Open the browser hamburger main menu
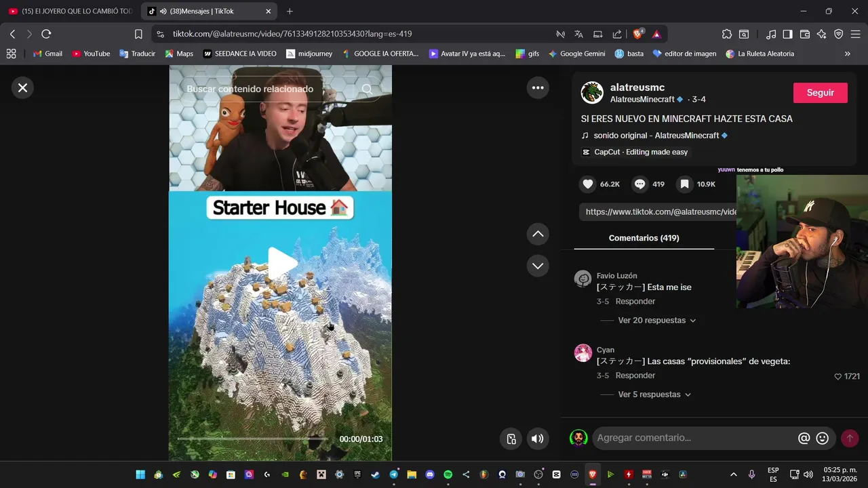This screenshot has height=488, width=868. coord(855,34)
